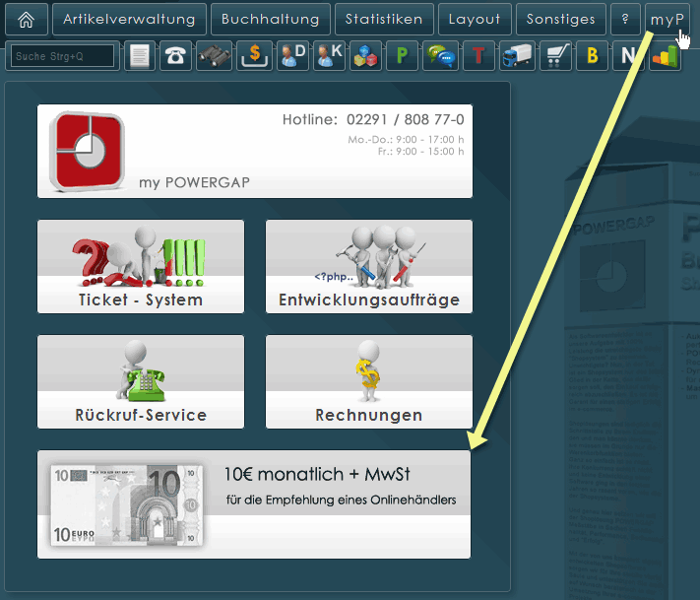Image resolution: width=700 pixels, height=600 pixels.
Task: Click the yellow B toolbar icon
Action: [593, 56]
